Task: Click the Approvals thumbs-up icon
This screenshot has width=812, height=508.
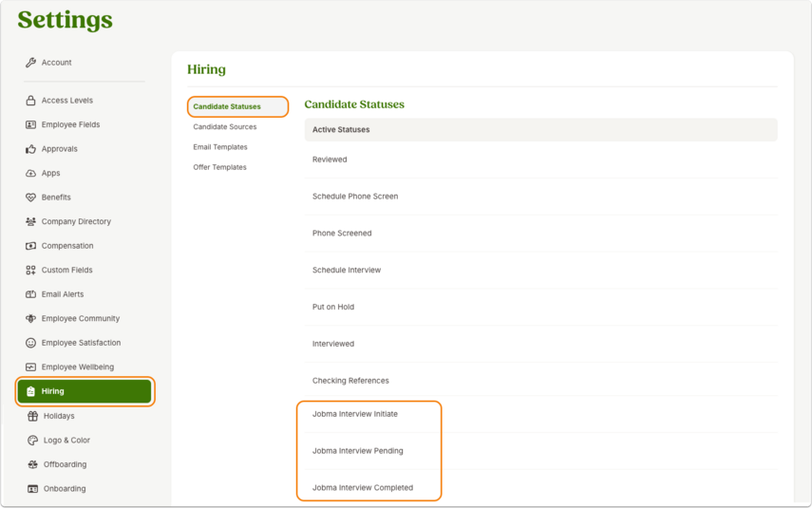Action: (x=30, y=149)
